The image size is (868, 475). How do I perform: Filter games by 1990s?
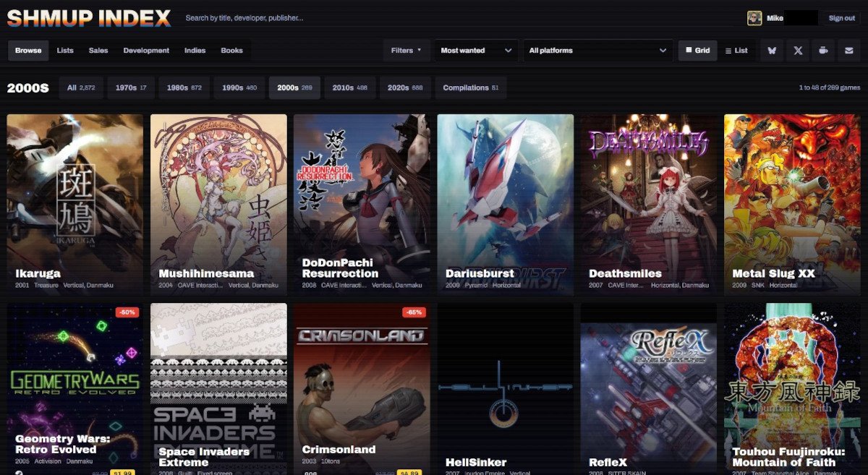click(239, 87)
